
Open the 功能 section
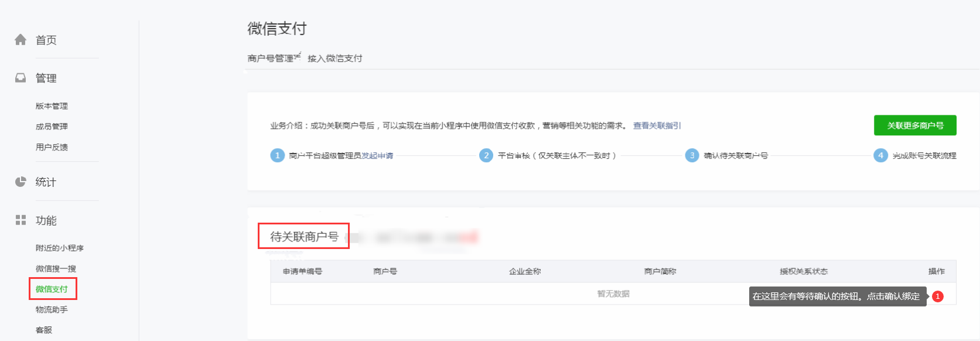tap(46, 221)
